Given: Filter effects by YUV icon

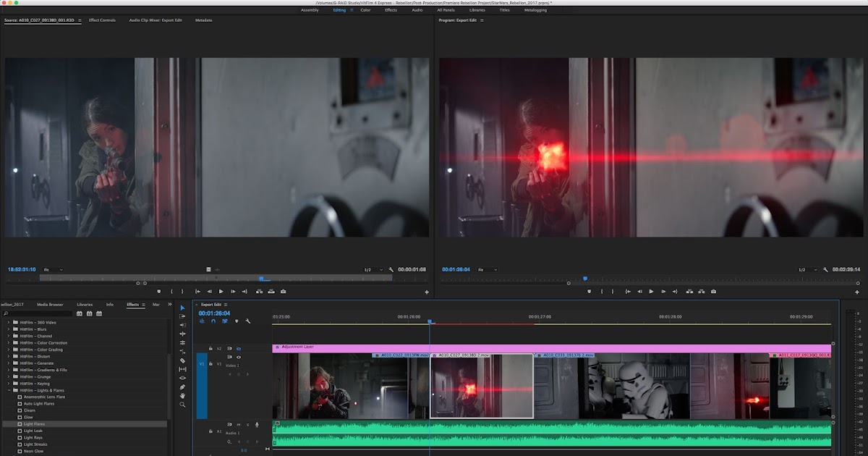Looking at the screenshot, I should [98, 313].
